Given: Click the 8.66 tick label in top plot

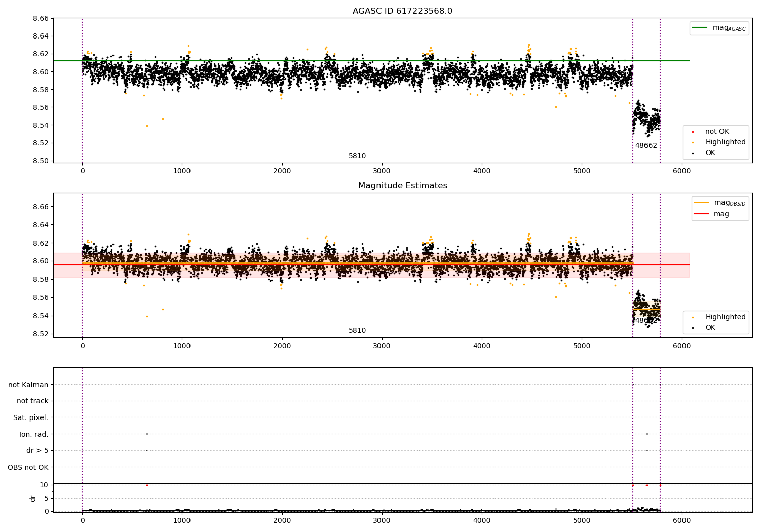Looking at the screenshot, I should point(41,18).
